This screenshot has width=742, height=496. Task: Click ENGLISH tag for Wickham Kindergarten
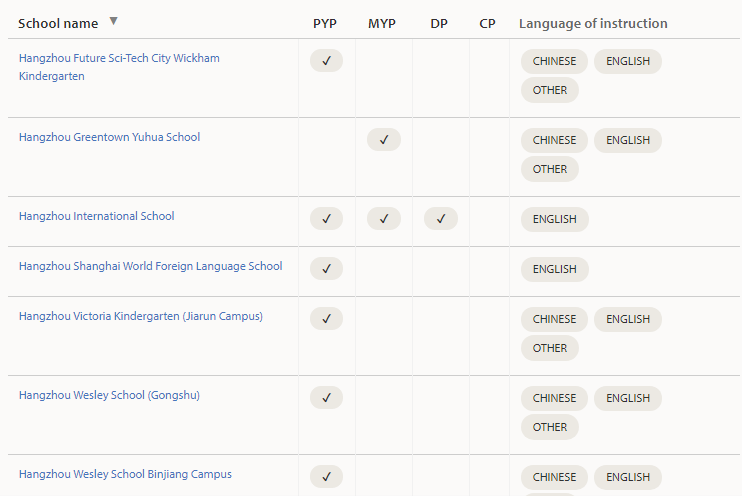click(x=628, y=62)
